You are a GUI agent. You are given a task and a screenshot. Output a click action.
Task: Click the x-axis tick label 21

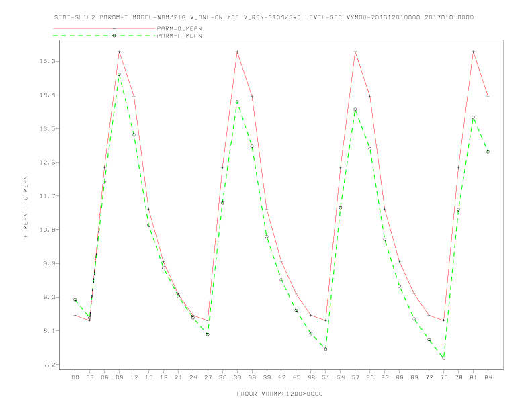pos(178,377)
